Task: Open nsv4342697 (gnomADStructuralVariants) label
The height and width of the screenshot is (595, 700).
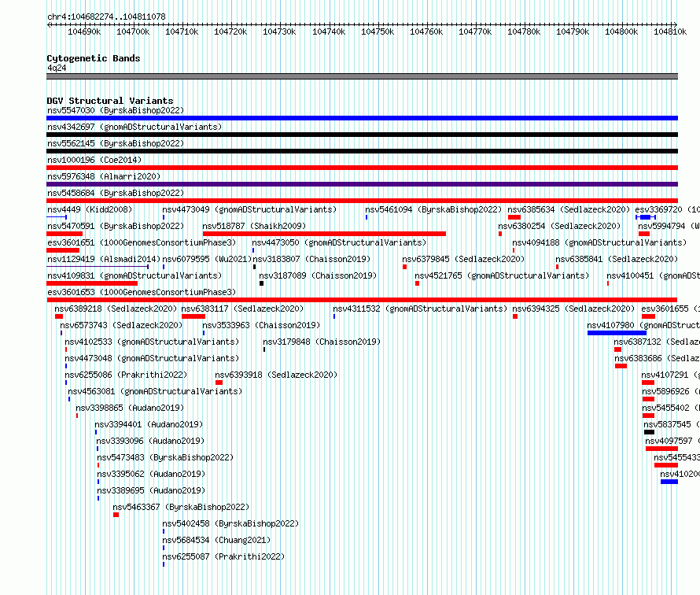Action: pos(134,127)
